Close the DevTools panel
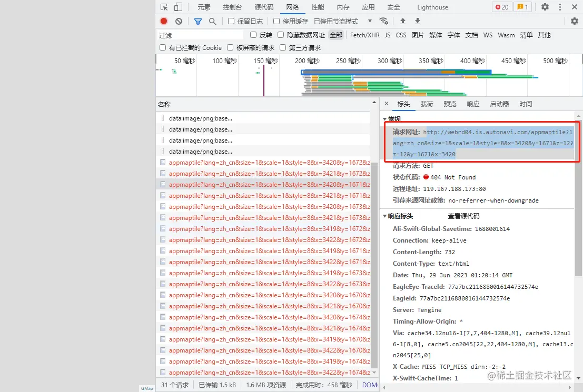 click(x=575, y=7)
